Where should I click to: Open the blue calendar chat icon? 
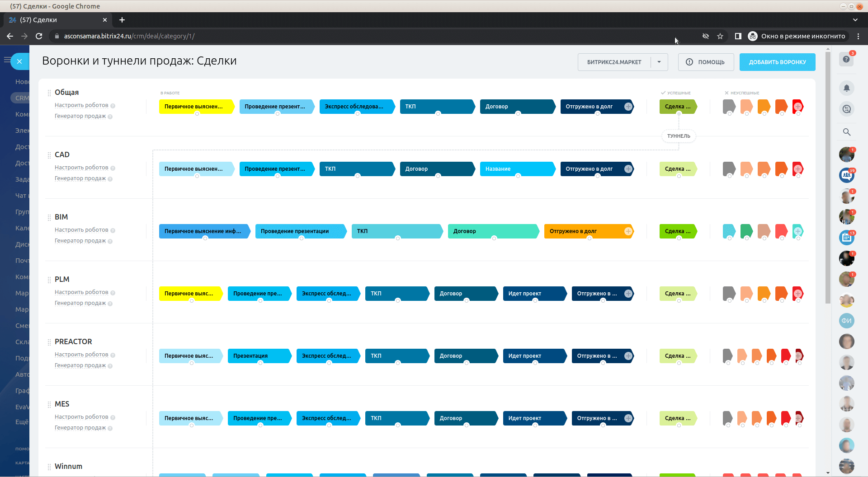click(x=847, y=238)
